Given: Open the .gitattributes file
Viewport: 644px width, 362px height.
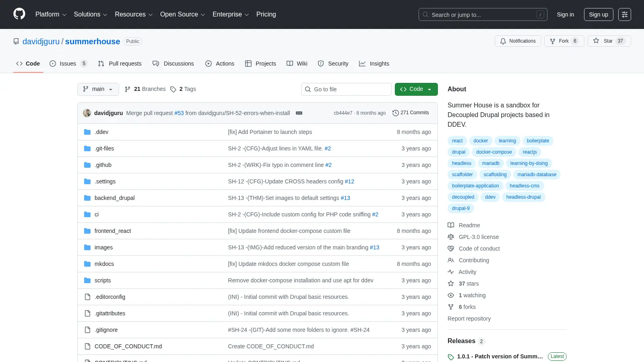Looking at the screenshot, I should [110, 313].
